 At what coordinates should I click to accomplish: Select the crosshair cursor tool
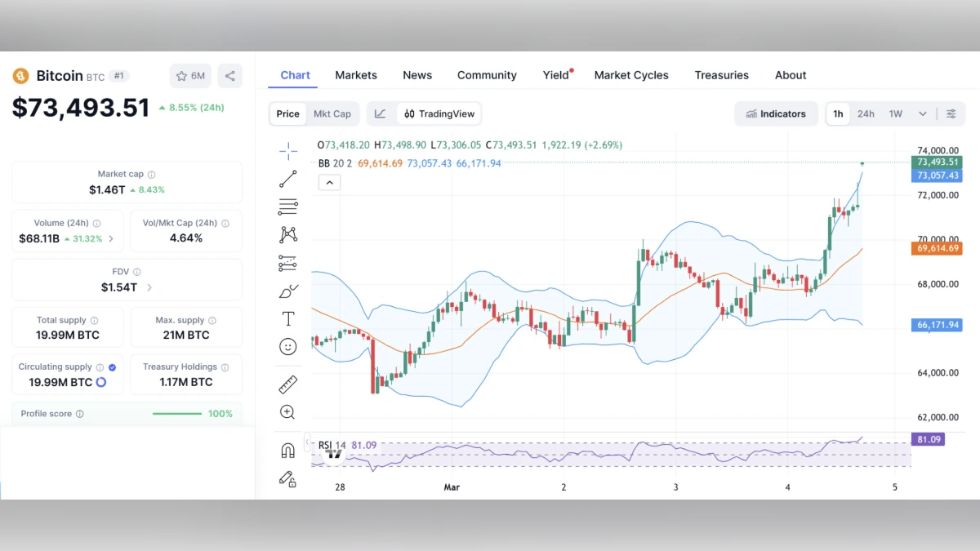pyautogui.click(x=287, y=150)
